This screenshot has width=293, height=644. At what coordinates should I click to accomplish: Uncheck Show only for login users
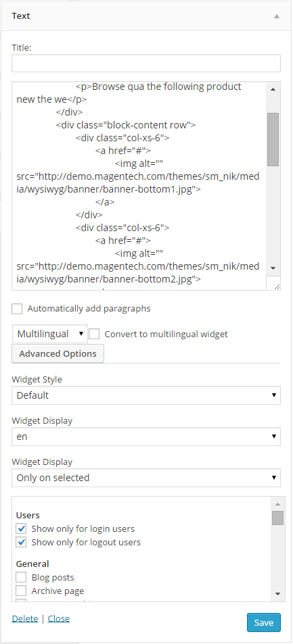(21, 528)
